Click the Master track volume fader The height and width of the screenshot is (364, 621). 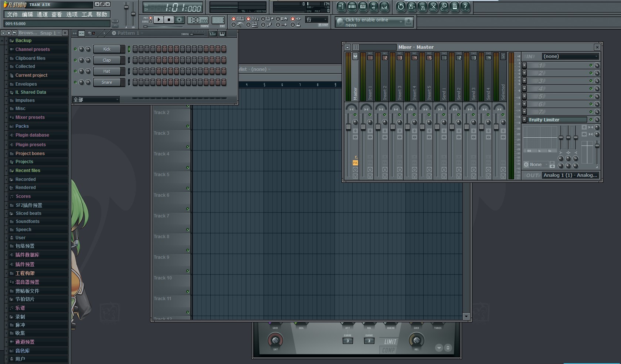(348, 127)
